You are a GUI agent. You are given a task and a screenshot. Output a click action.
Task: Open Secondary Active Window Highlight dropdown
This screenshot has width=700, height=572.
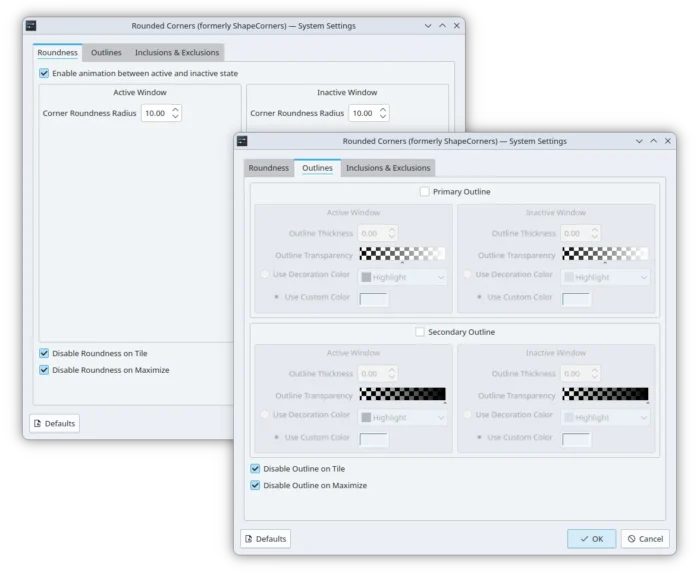tap(402, 418)
